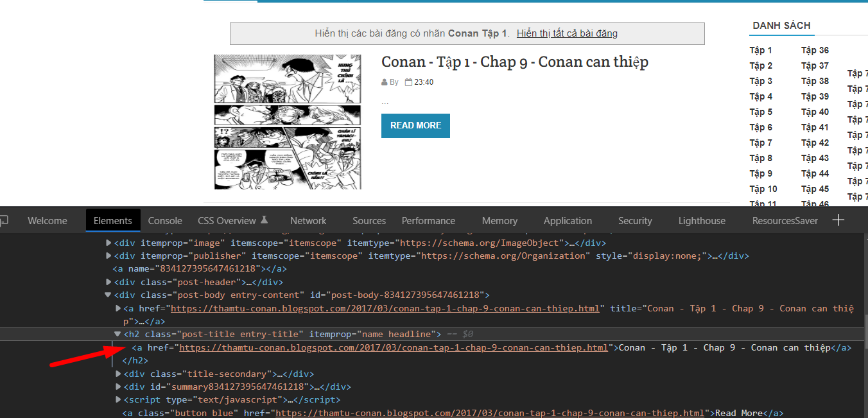Open Tập 45 in the list
Viewport: 868px width, 418px height.
[x=815, y=189]
